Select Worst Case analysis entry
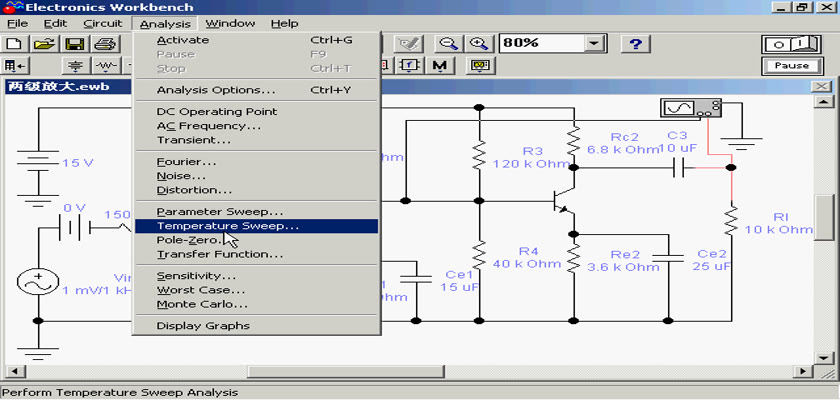The height and width of the screenshot is (400, 840). (x=257, y=290)
